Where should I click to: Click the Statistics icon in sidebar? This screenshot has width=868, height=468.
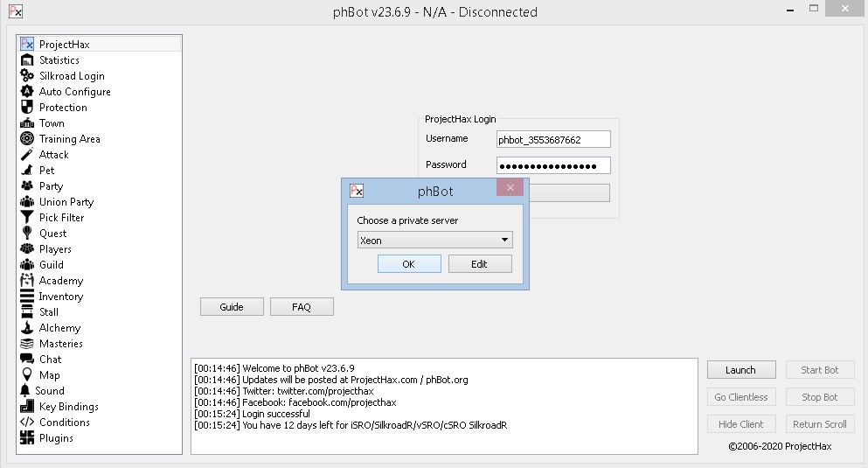tap(27, 60)
